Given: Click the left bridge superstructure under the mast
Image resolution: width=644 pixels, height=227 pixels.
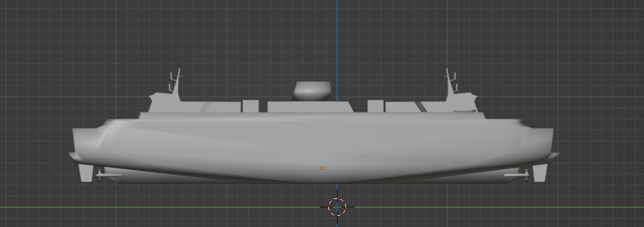Looking at the screenshot, I should click(x=165, y=103).
